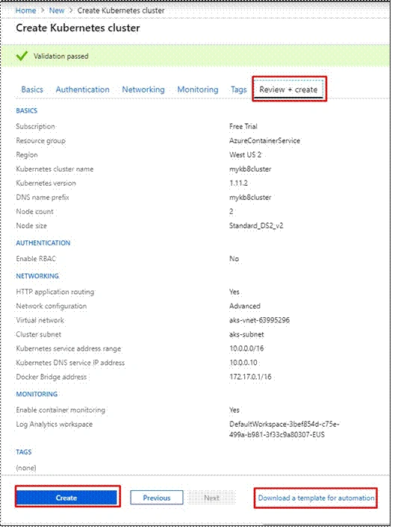Screen dimensions: 395x532
Task: Click the green validation check mark icon
Action: click(22, 56)
